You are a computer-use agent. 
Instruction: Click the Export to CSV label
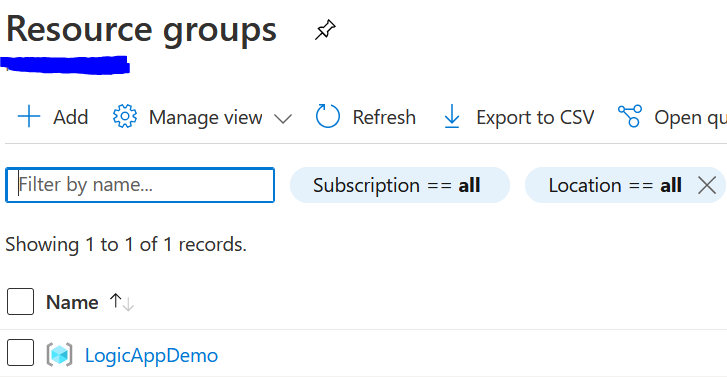535,117
